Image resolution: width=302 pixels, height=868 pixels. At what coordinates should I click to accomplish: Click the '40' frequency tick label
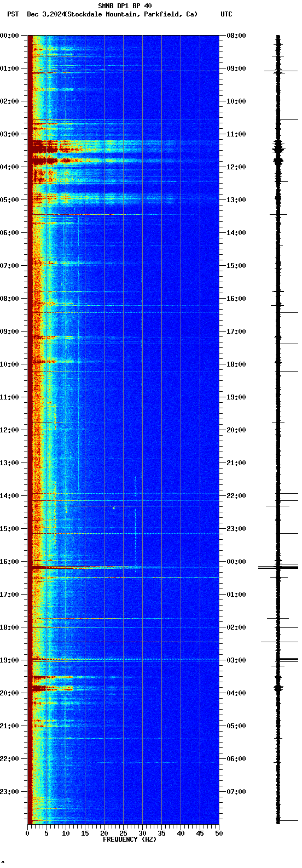(x=181, y=833)
